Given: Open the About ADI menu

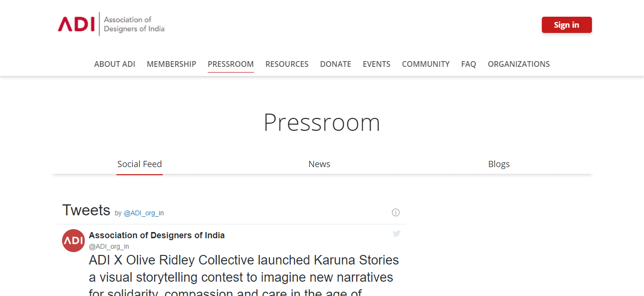Looking at the screenshot, I should (115, 64).
